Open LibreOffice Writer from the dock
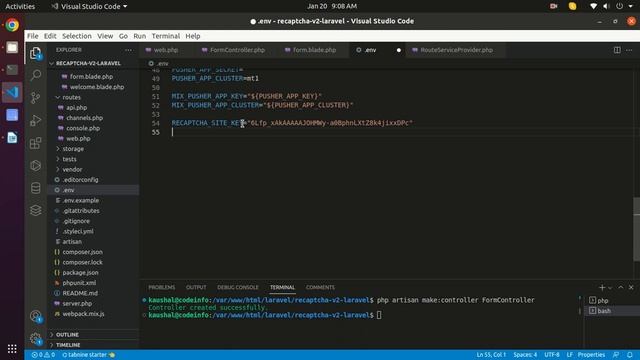Viewport: 640px width, 360px height. pyautogui.click(x=12, y=138)
